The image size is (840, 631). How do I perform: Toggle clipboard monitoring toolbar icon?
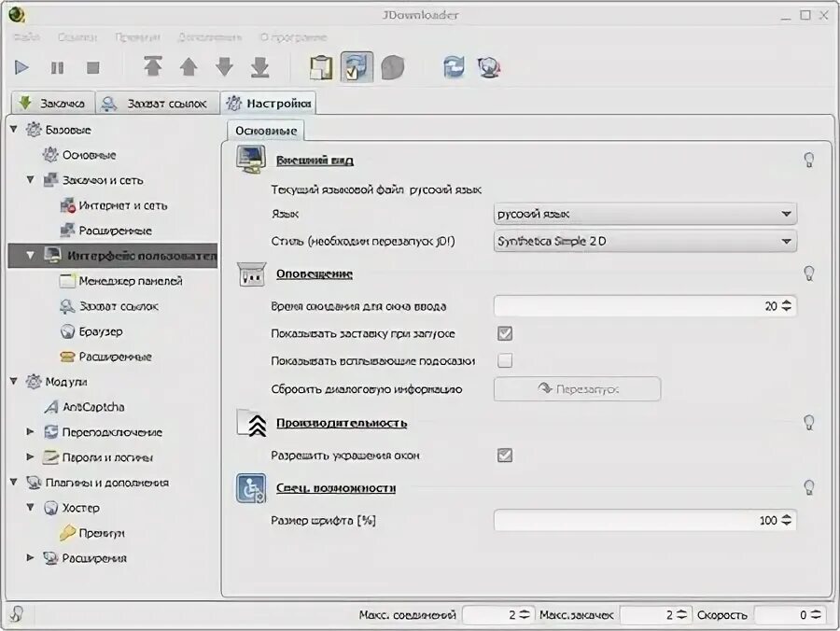pos(321,67)
